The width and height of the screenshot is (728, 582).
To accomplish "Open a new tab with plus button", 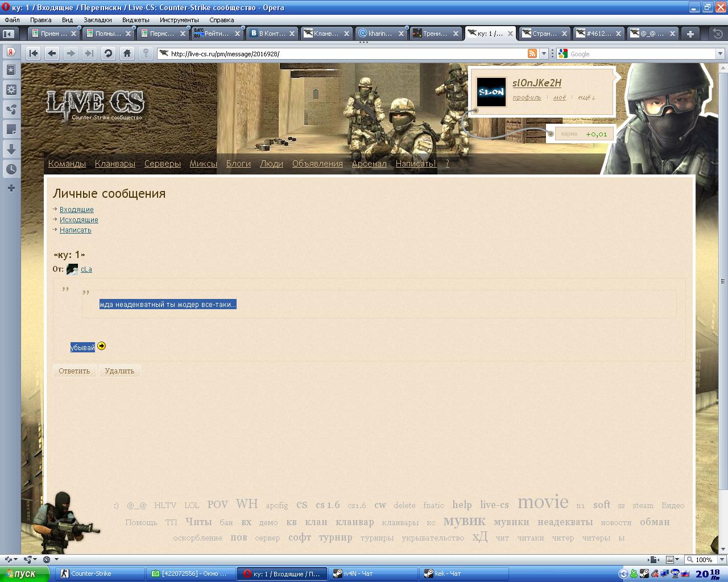I will click(x=690, y=34).
